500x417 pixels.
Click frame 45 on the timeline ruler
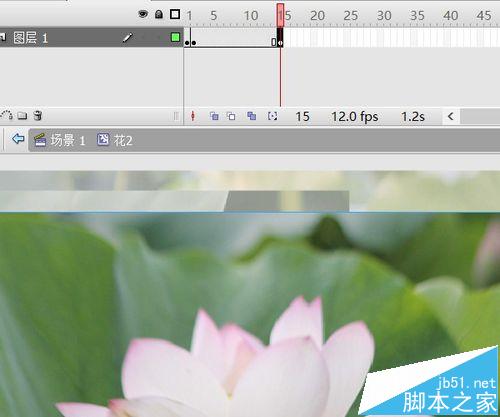484,16
